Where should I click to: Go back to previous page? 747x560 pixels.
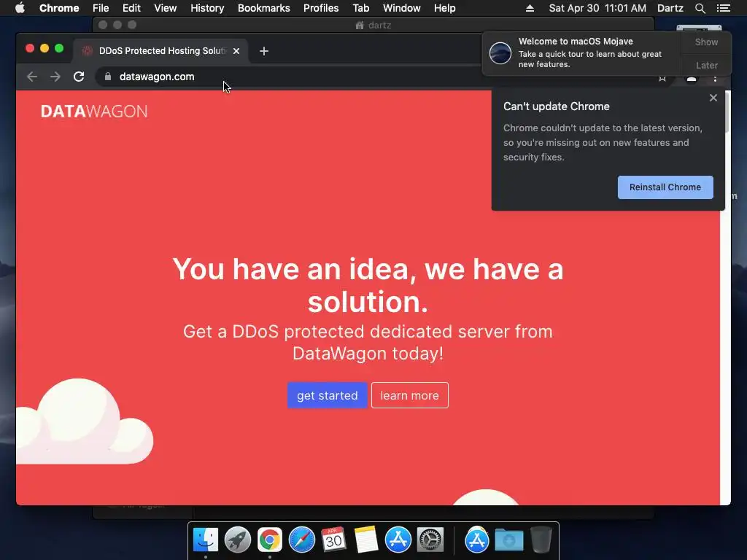[32, 77]
